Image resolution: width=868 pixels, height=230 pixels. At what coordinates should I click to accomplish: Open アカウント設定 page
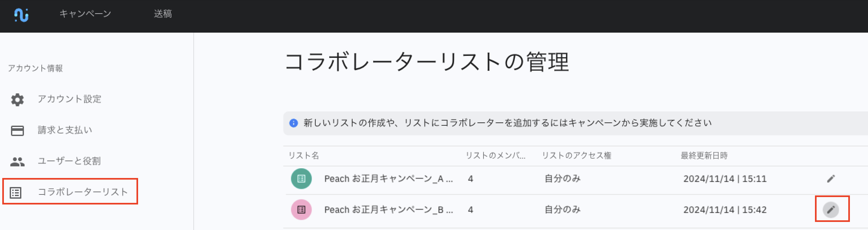pyautogui.click(x=70, y=99)
